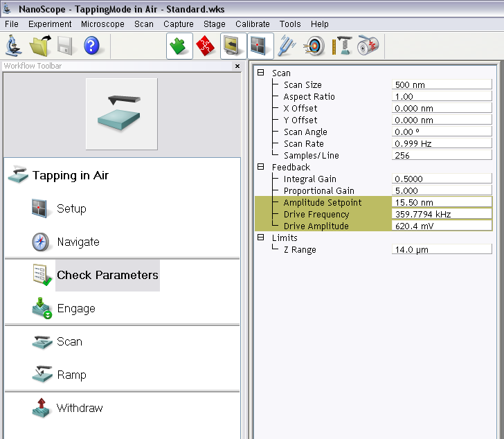Click the Scan Size value field
The image size is (504, 439).
tap(441, 85)
